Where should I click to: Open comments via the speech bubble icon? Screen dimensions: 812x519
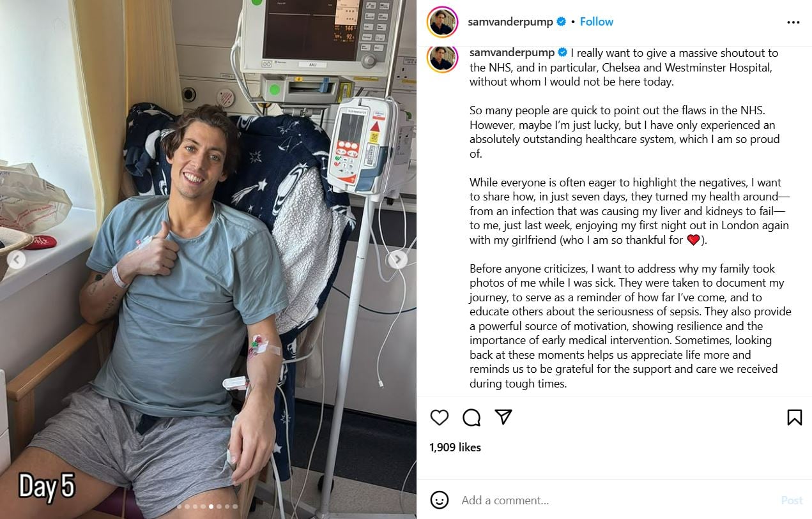point(471,417)
